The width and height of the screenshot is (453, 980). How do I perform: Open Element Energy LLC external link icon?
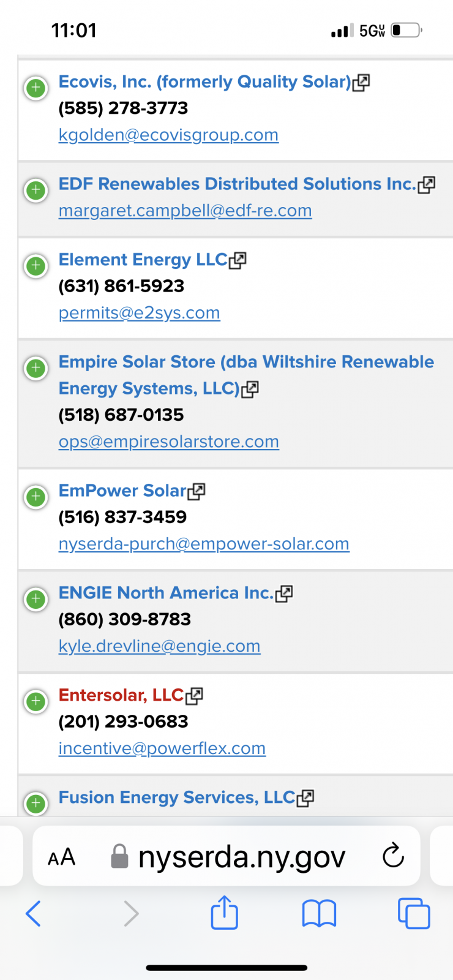click(238, 260)
